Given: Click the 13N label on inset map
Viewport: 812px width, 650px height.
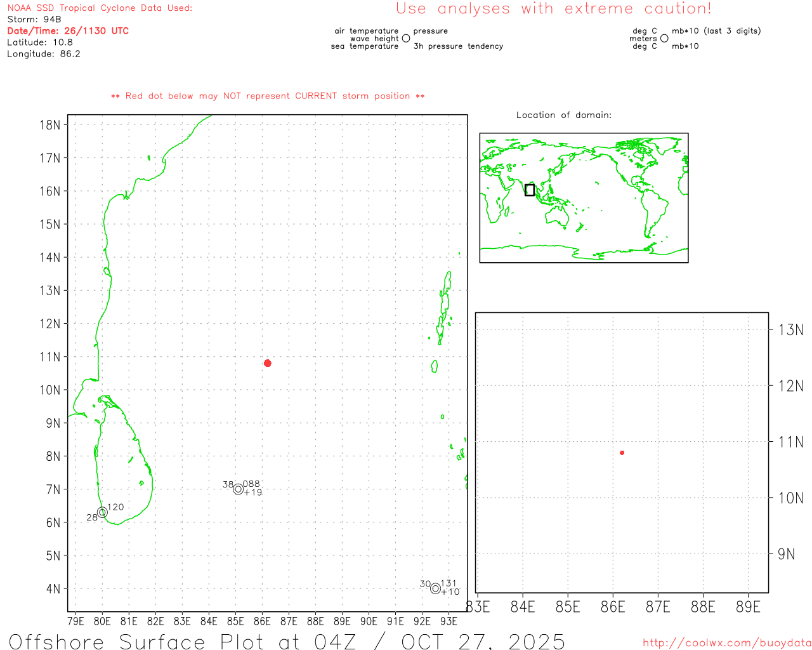Looking at the screenshot, I should [790, 330].
